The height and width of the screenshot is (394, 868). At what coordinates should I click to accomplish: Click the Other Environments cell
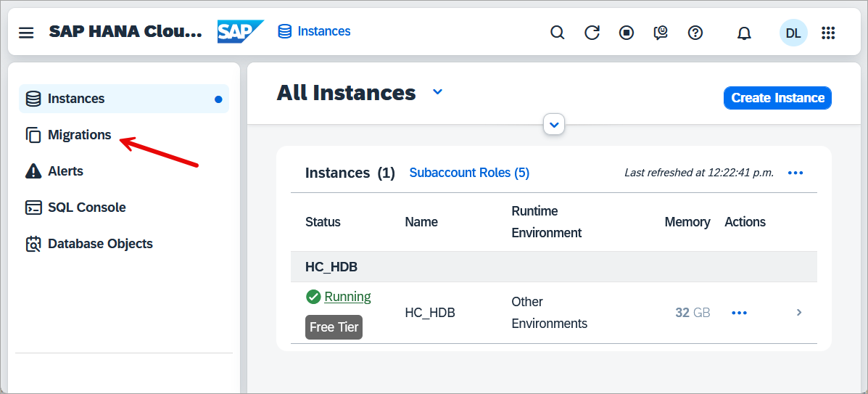549,313
